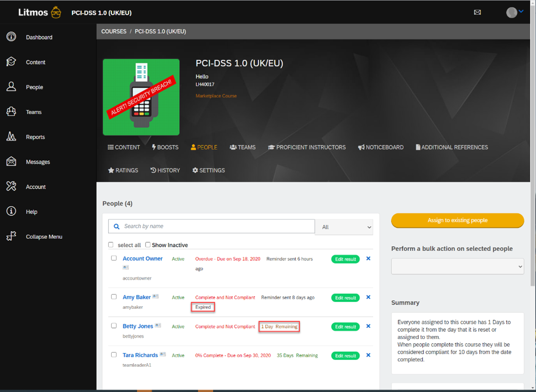Switch to the PEOPLE course tab
Viewport: 536px width, 392px height.
(204, 147)
